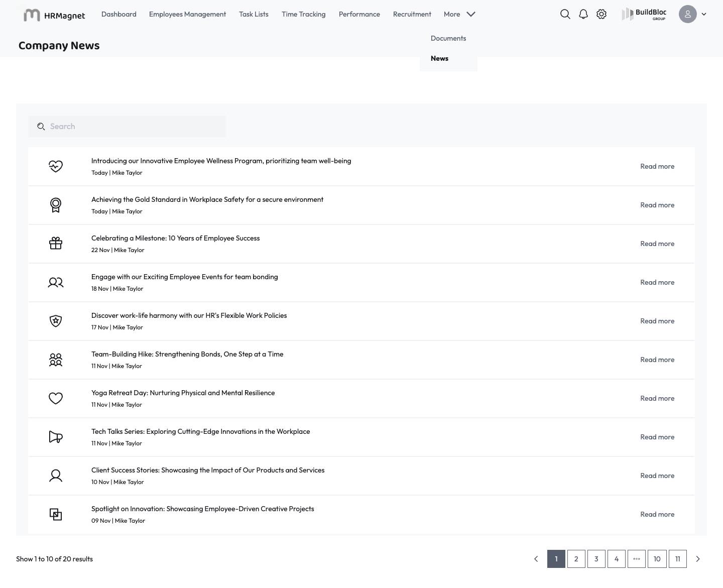
Task: Click the shield star icon for Flexible Work Policies
Action: (56, 321)
